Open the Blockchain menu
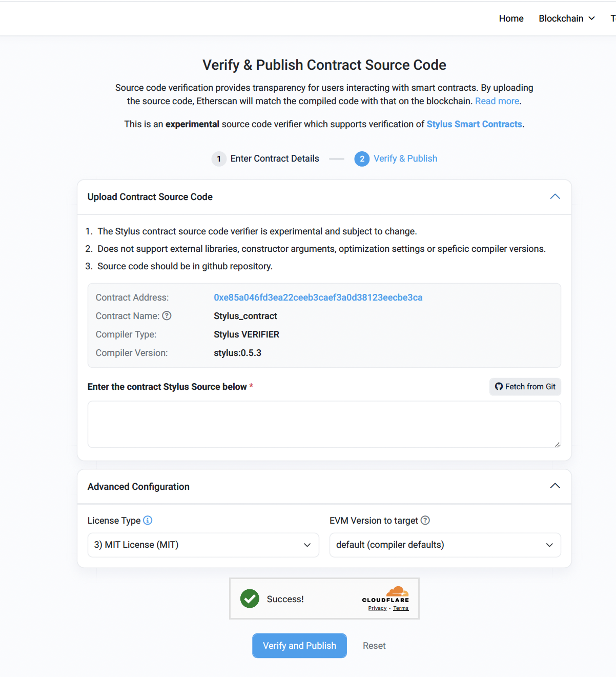The width and height of the screenshot is (616, 677). pos(561,18)
